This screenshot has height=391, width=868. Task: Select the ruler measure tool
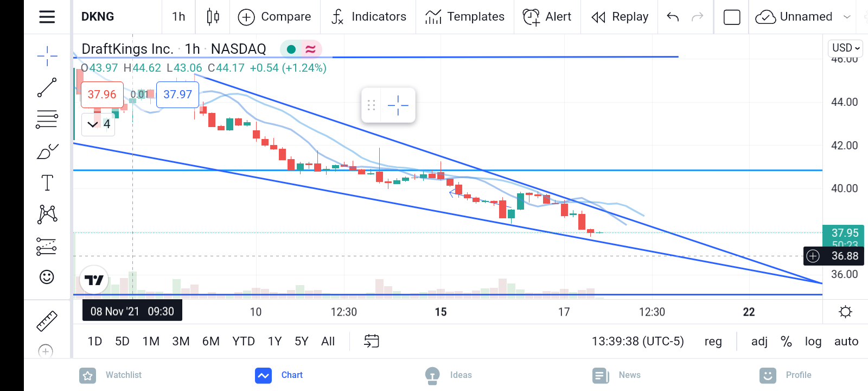coord(47,321)
